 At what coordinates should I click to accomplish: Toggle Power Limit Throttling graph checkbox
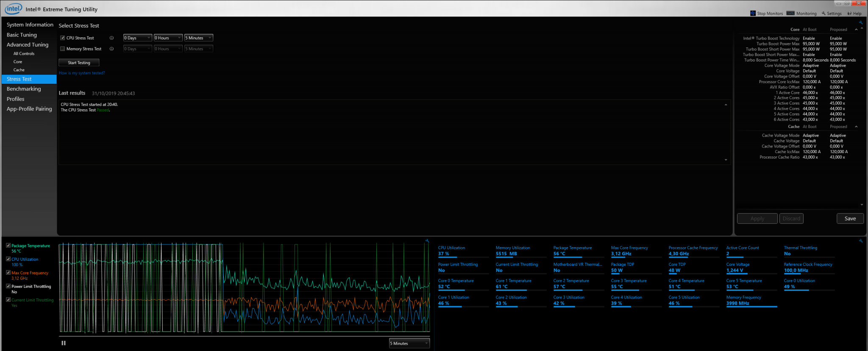[x=8, y=286]
